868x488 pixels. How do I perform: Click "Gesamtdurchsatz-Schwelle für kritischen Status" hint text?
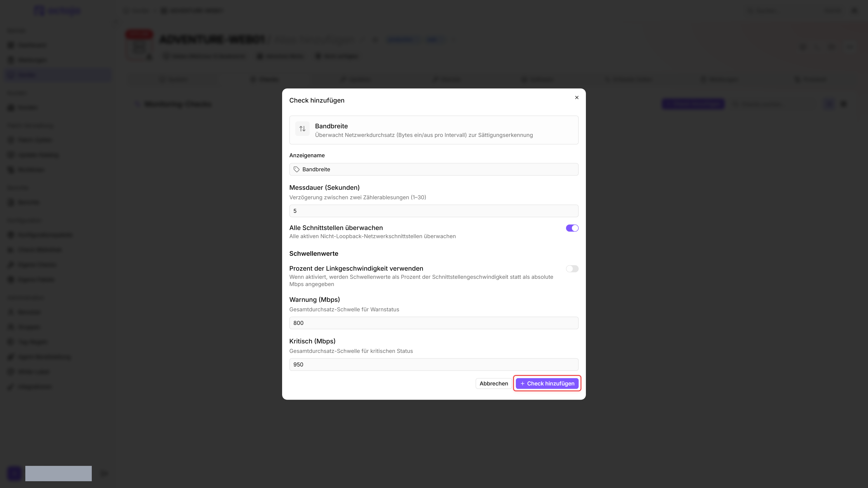click(x=351, y=351)
